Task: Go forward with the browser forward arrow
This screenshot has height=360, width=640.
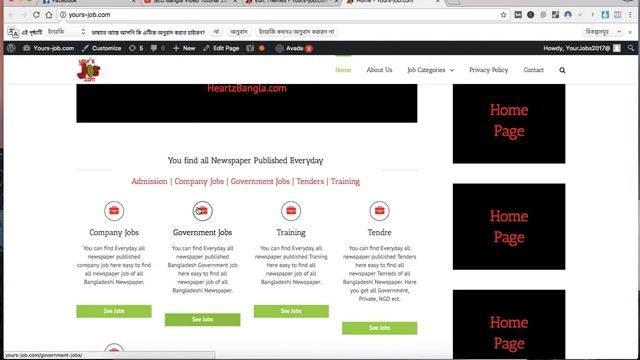Action: (x=24, y=15)
